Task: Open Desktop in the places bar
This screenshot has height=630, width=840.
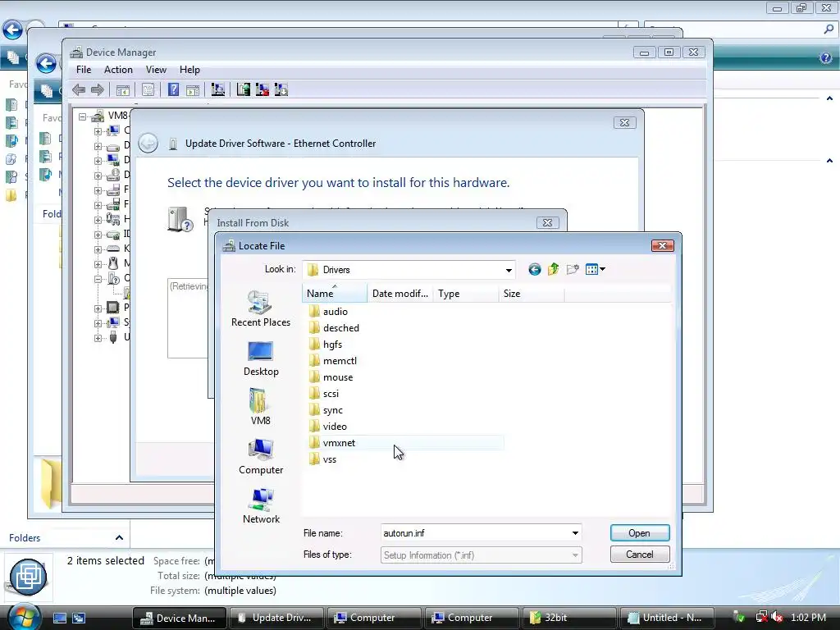Action: 261,358
